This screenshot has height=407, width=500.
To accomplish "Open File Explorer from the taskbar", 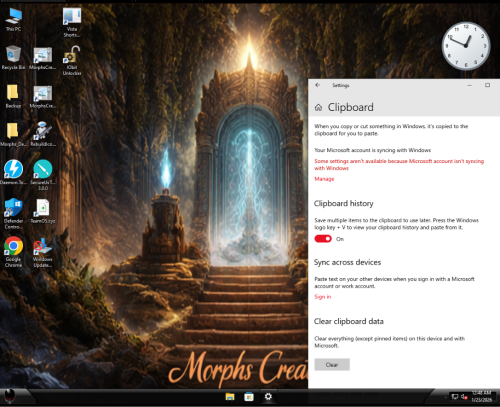I will (230, 397).
